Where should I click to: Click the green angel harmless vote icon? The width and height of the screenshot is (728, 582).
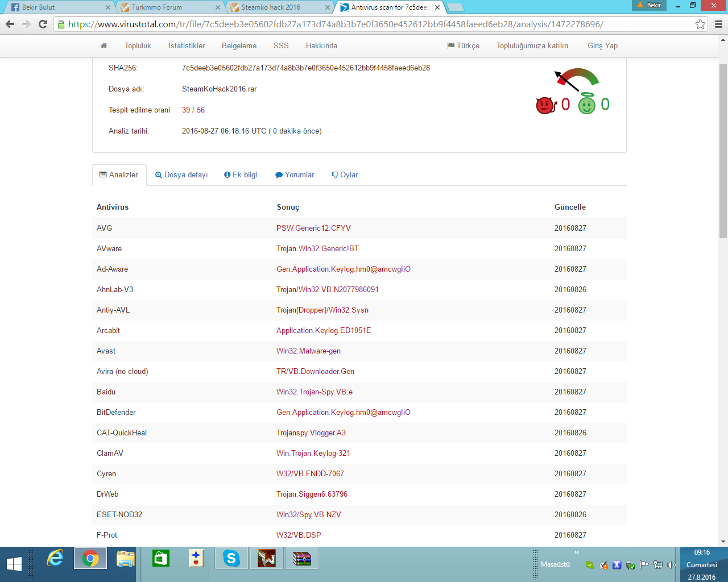pos(587,104)
